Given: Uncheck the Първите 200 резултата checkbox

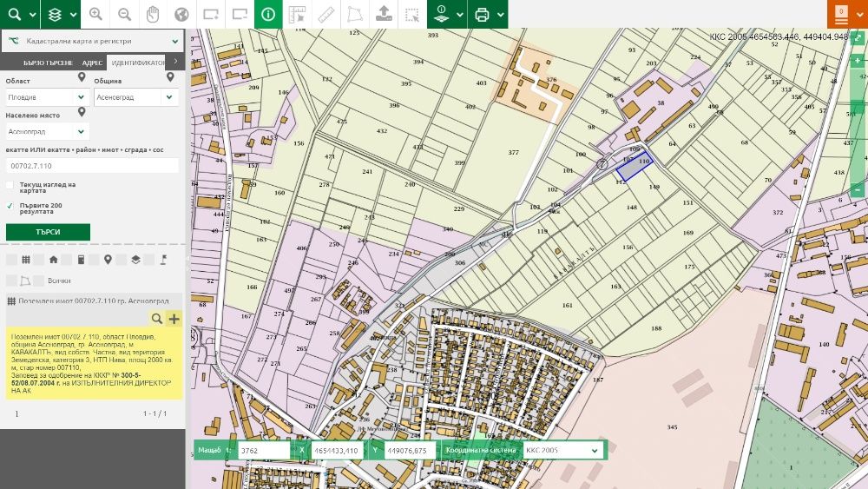Looking at the screenshot, I should coord(10,206).
